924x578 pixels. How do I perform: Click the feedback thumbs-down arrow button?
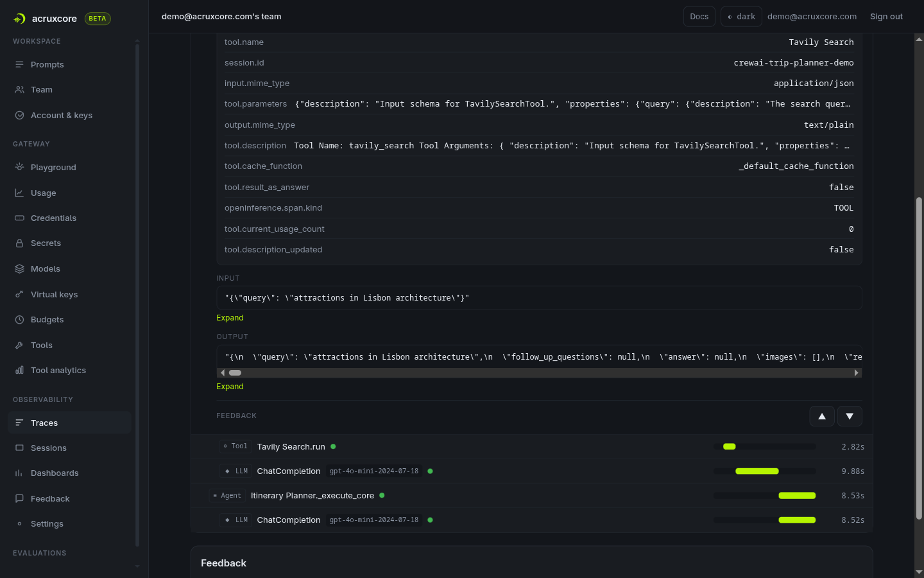850,416
